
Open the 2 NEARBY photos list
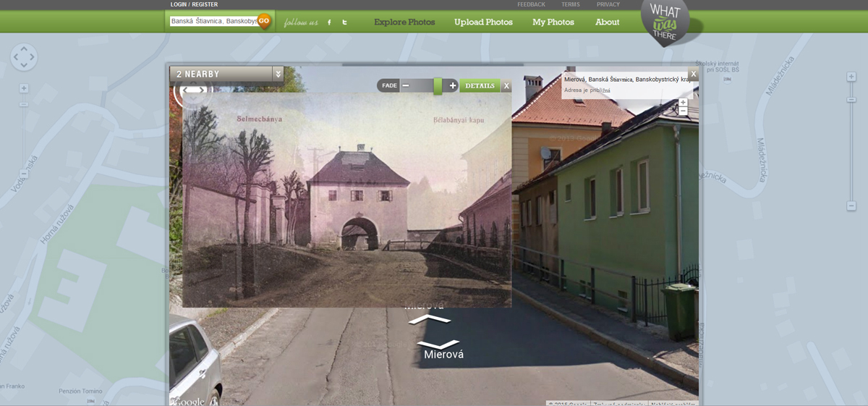tap(221, 73)
